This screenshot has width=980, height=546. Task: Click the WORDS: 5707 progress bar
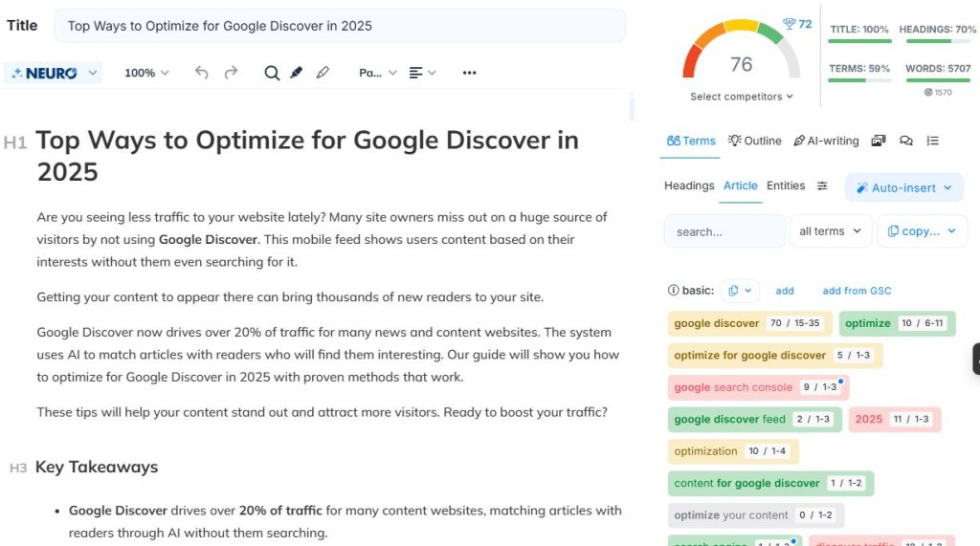[938, 80]
